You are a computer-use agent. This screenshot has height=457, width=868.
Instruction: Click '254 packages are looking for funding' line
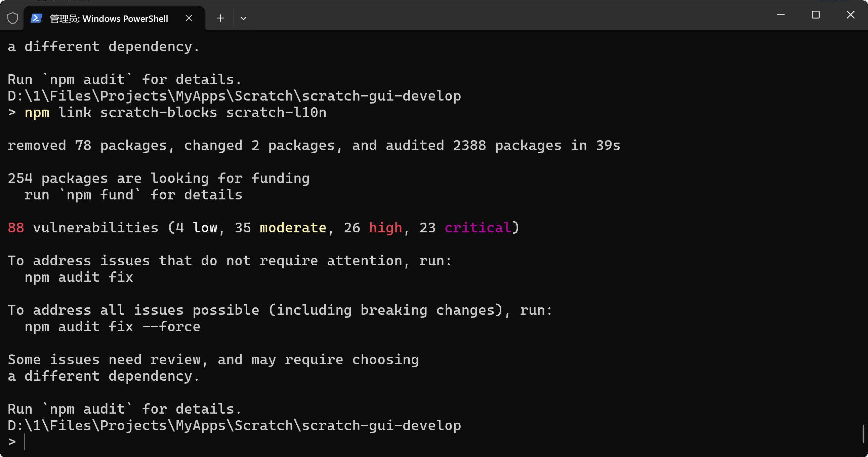[158, 179]
